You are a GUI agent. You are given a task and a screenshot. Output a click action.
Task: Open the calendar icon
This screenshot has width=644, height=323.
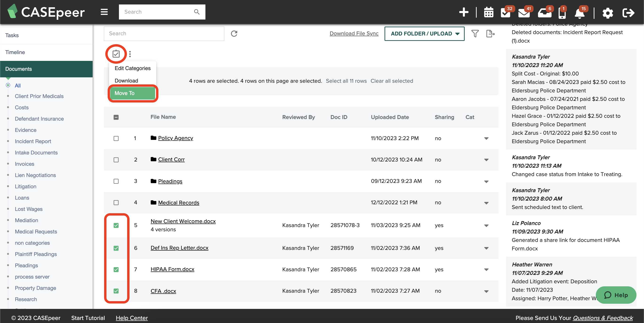click(x=488, y=12)
